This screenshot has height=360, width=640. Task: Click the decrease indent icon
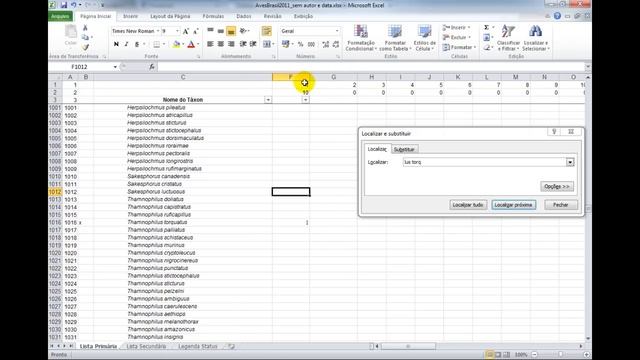243,44
